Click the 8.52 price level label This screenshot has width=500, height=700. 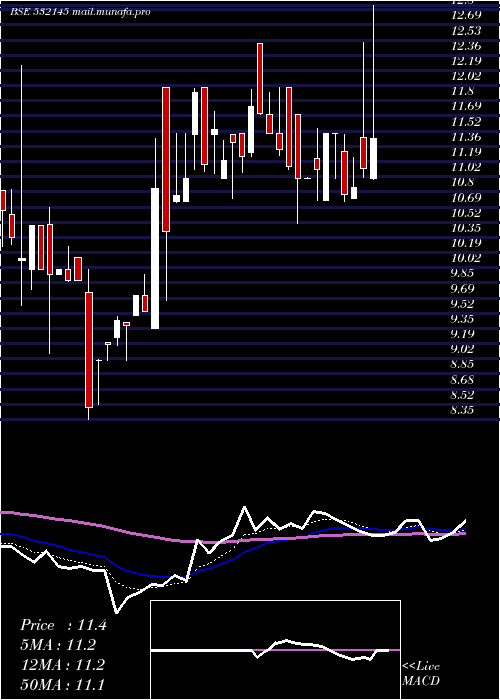[x=462, y=395]
